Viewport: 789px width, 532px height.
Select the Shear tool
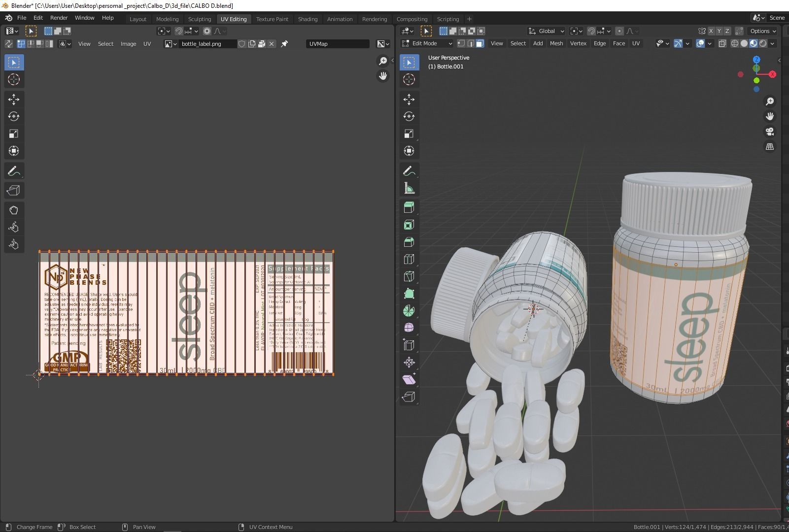pos(409,379)
